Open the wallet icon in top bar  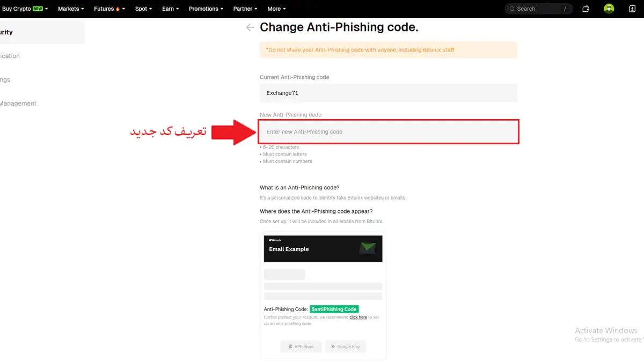[586, 9]
